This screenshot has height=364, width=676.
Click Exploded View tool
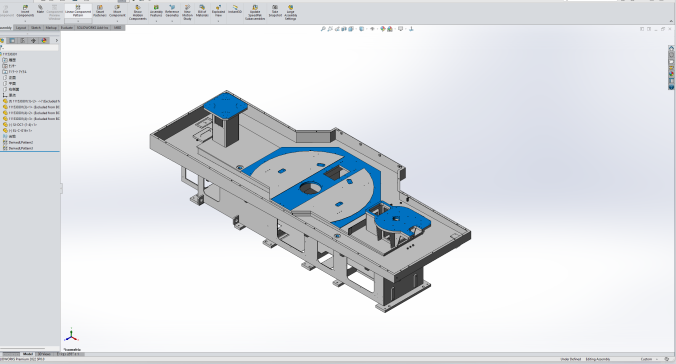click(219, 11)
